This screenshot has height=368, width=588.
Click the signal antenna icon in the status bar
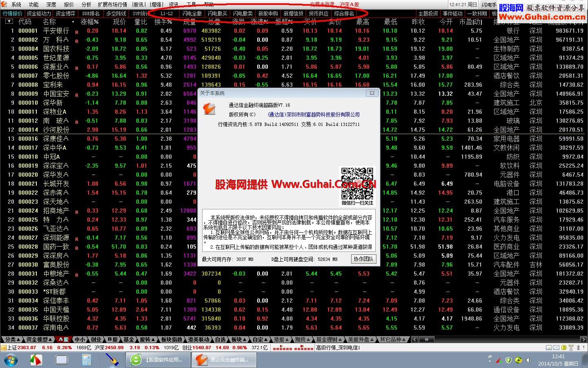point(571,348)
